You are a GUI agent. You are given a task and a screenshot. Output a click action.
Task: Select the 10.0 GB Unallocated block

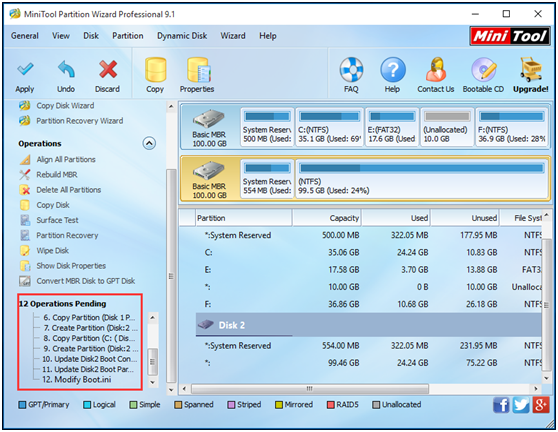(x=447, y=127)
